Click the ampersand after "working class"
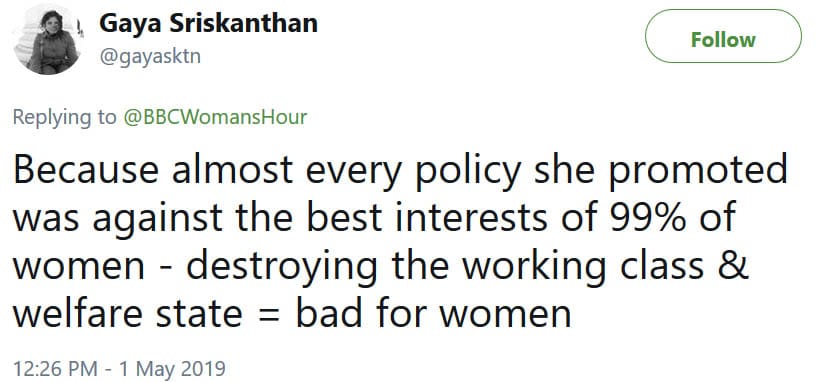This screenshot has height=382, width=816. 735,265
